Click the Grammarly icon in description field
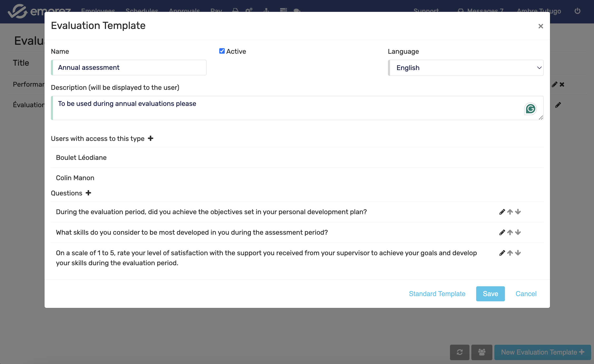 click(530, 109)
